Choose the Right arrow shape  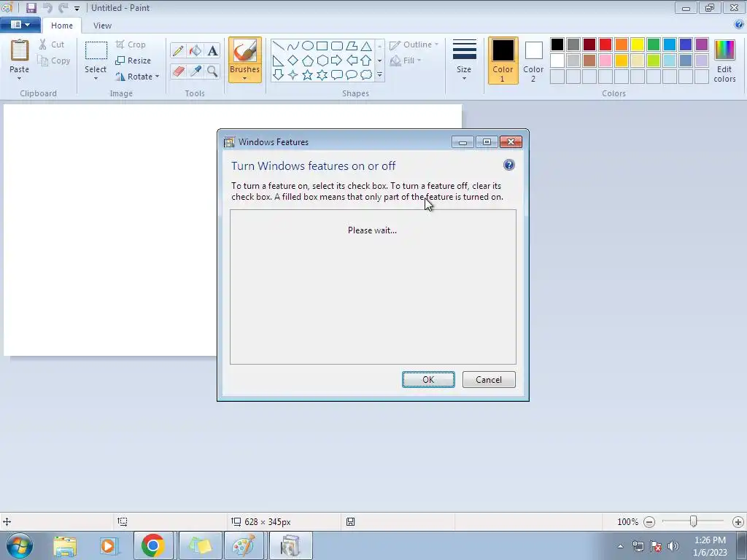tap(337, 61)
